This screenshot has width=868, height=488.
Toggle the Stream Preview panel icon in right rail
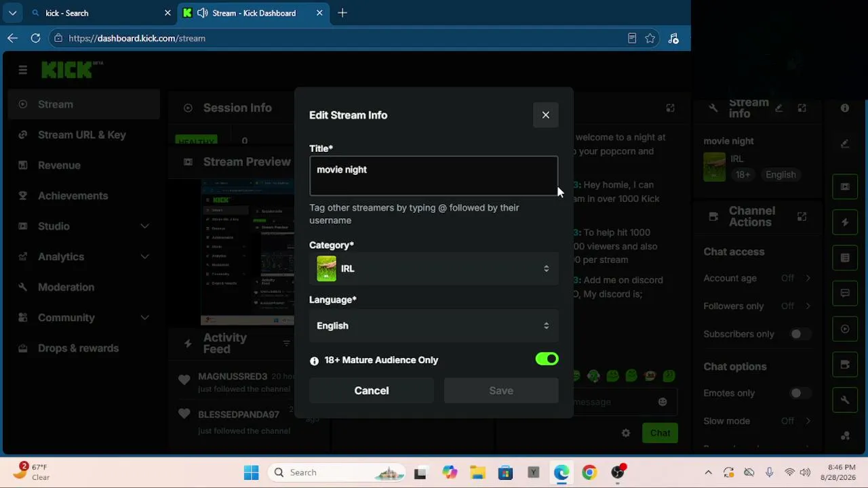pos(845,187)
